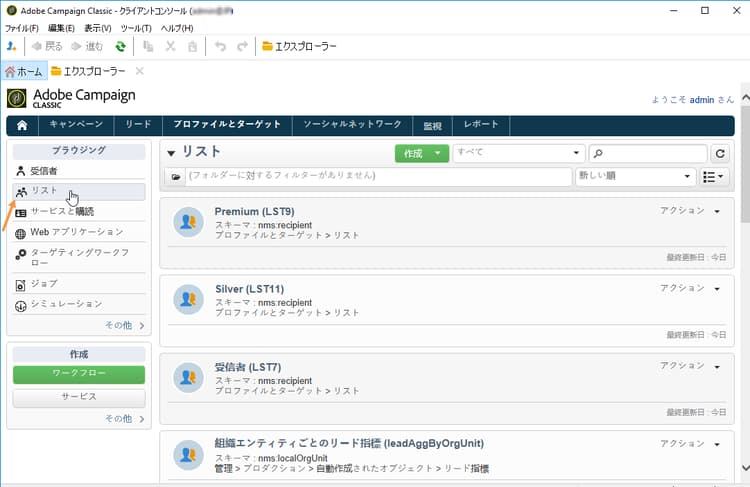Viewport: 750px width, 487px height.
Task: Open the ツール(T) menu
Action: (136, 28)
